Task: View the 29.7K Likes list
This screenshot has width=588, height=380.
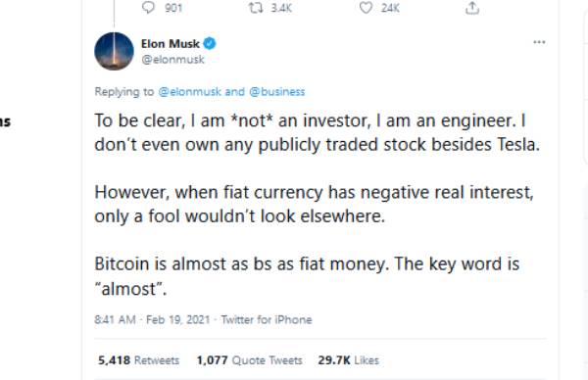Action: tap(348, 360)
